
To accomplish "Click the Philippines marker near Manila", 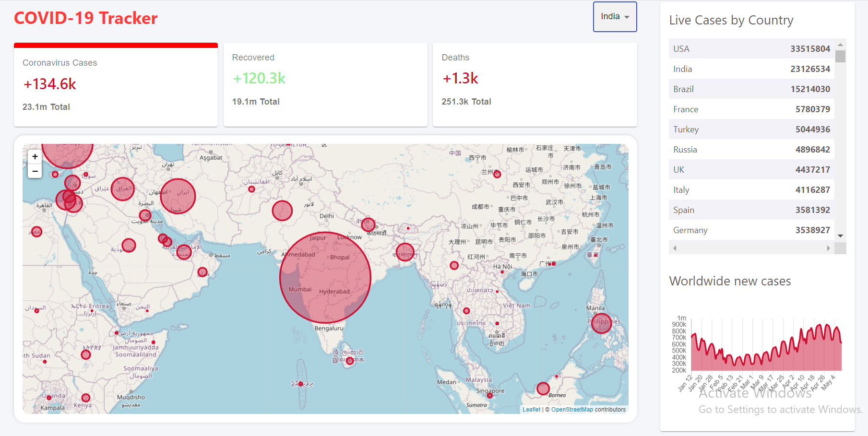I will coord(601,323).
